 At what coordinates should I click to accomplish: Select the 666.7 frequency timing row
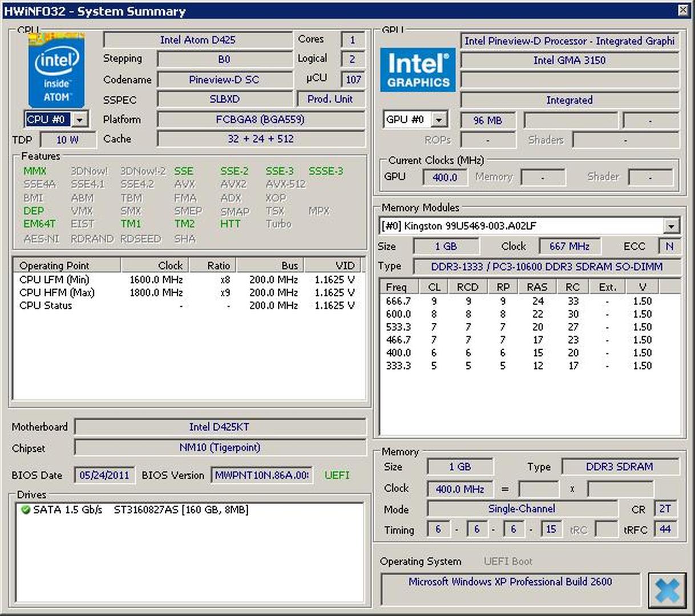530,301
